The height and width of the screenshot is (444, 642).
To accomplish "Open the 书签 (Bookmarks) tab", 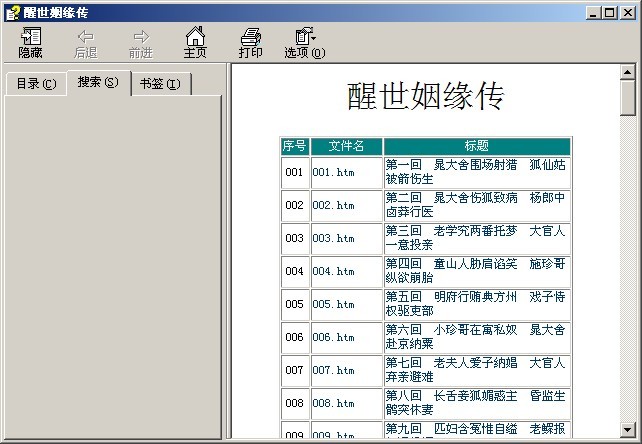I will tap(160, 84).
